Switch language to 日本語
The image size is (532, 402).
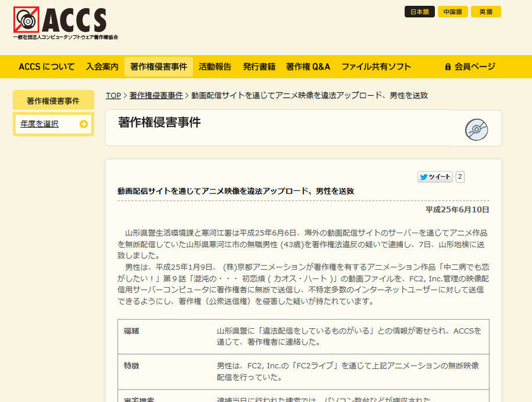[x=420, y=11]
